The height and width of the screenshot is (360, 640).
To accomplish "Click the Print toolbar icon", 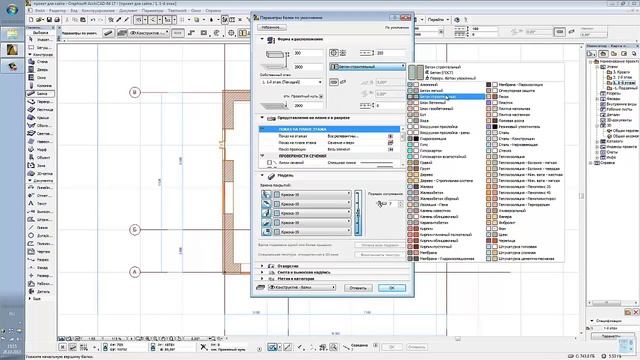I will (57, 20).
